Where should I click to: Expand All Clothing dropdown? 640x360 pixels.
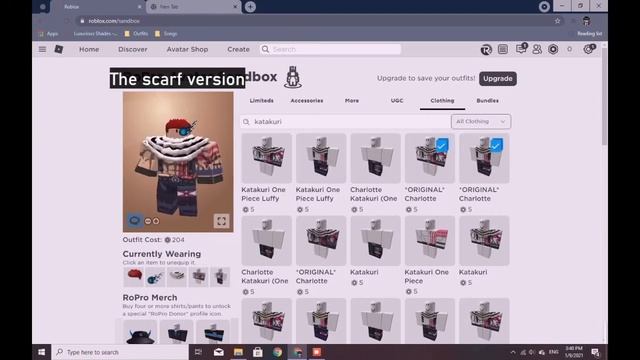pos(481,122)
